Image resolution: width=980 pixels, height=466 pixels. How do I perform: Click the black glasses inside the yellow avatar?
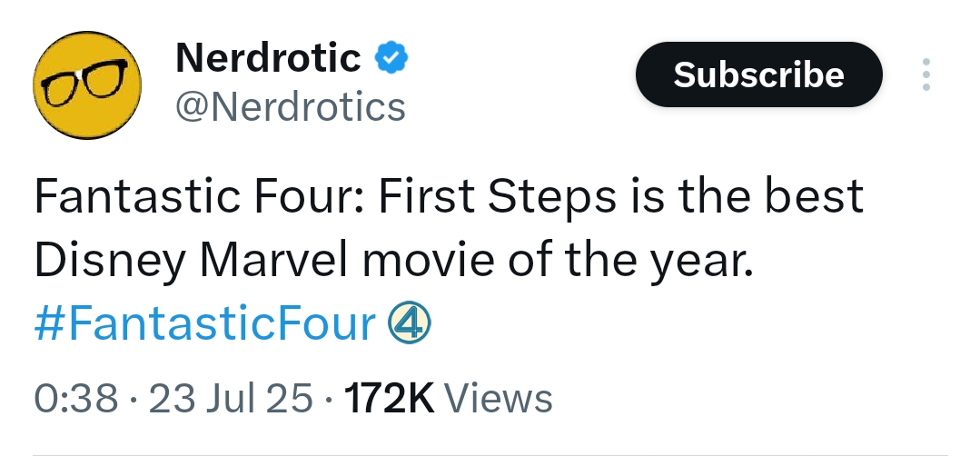[x=85, y=81]
